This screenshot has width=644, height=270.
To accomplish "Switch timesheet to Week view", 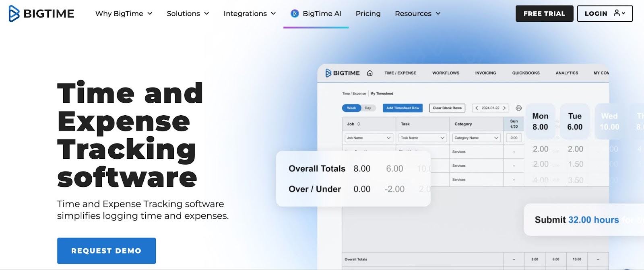I will [x=351, y=108].
